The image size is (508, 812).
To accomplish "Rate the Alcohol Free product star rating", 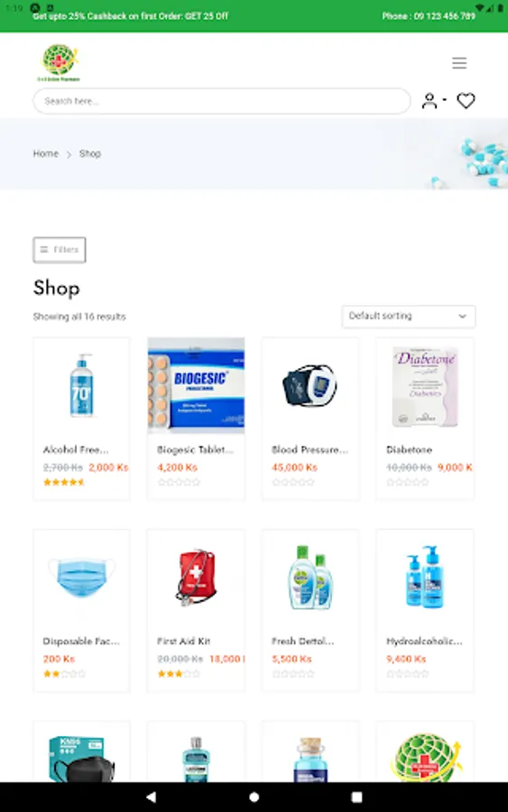I will coord(64,482).
